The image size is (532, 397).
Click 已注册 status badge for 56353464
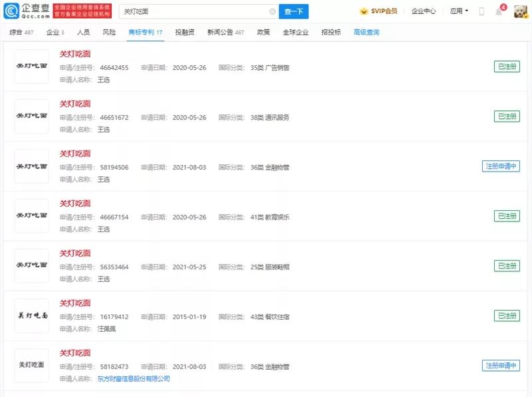[507, 266]
